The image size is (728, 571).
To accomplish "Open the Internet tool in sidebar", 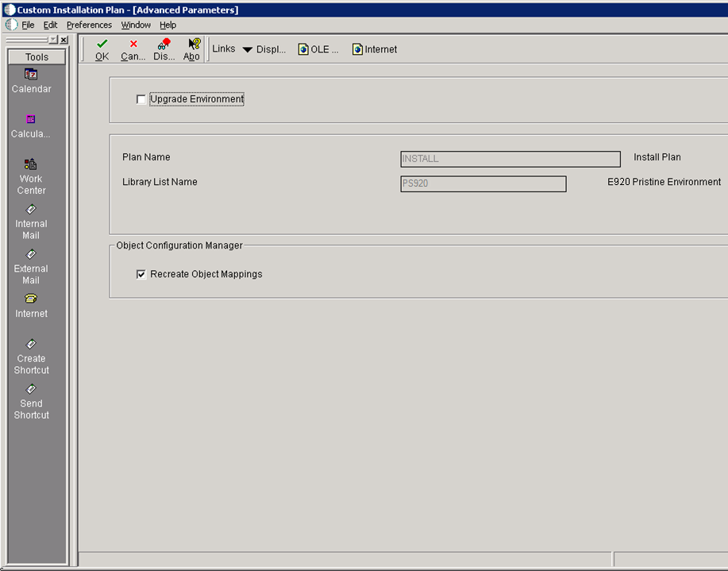I will pos(31,306).
